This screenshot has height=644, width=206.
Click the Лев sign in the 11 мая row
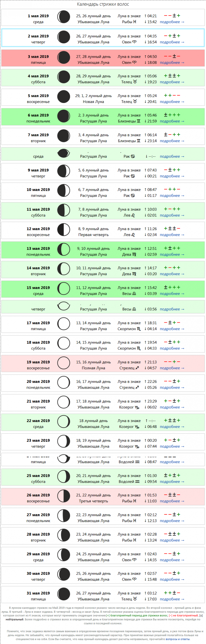[129, 215]
